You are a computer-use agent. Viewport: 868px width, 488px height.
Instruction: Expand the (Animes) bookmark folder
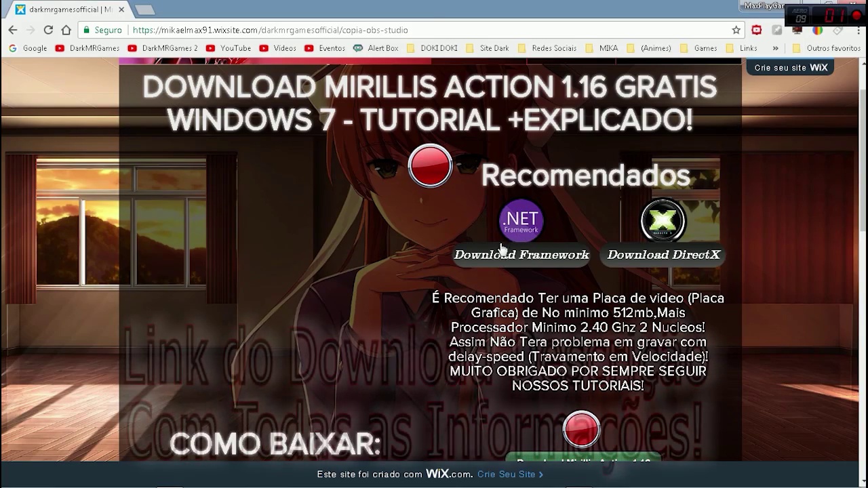coord(649,48)
